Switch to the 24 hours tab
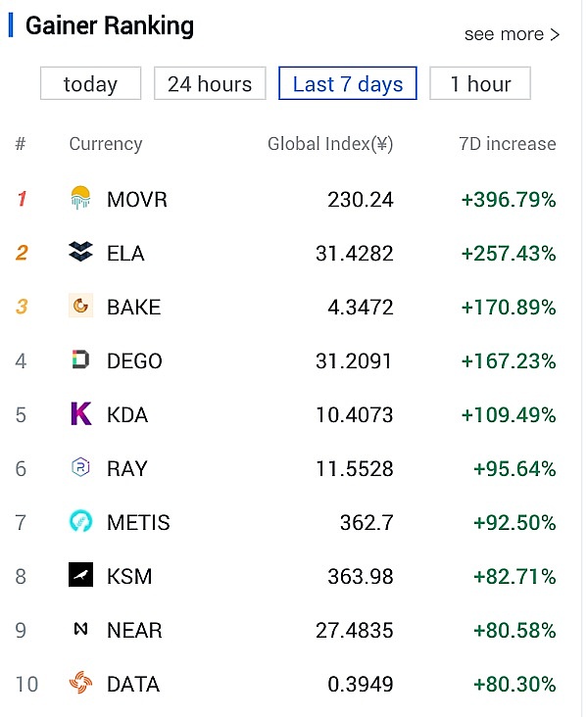This screenshot has width=588, height=717. (210, 84)
